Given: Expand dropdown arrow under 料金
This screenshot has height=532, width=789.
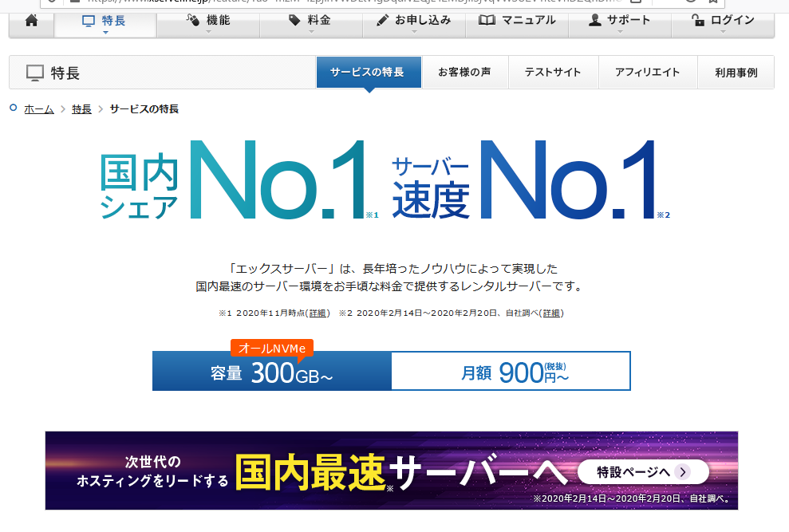Looking at the screenshot, I should 311,32.
